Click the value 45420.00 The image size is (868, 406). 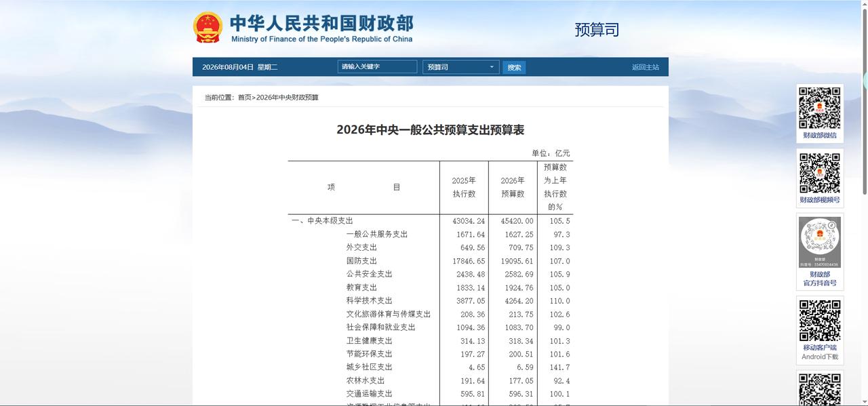pos(517,221)
